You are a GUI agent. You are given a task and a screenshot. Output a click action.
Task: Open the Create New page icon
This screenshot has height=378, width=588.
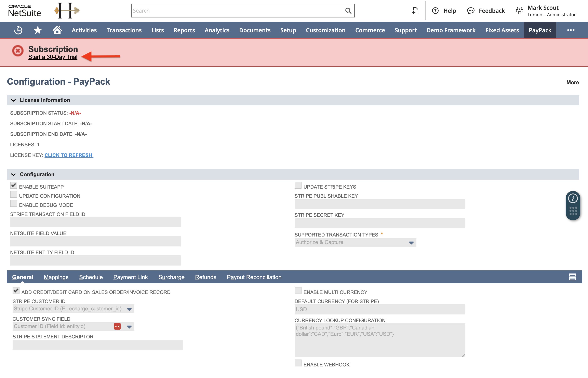click(415, 11)
